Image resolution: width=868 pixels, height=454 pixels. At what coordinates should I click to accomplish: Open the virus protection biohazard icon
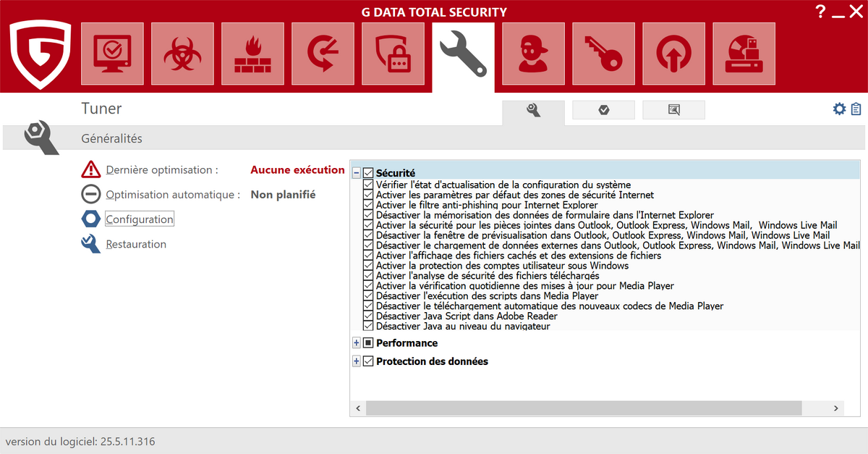[182, 54]
